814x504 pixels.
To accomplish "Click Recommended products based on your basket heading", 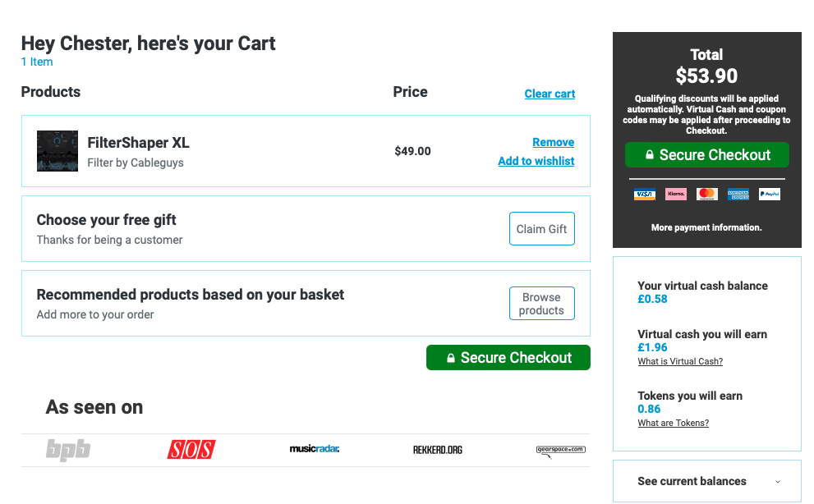I will (190, 295).
